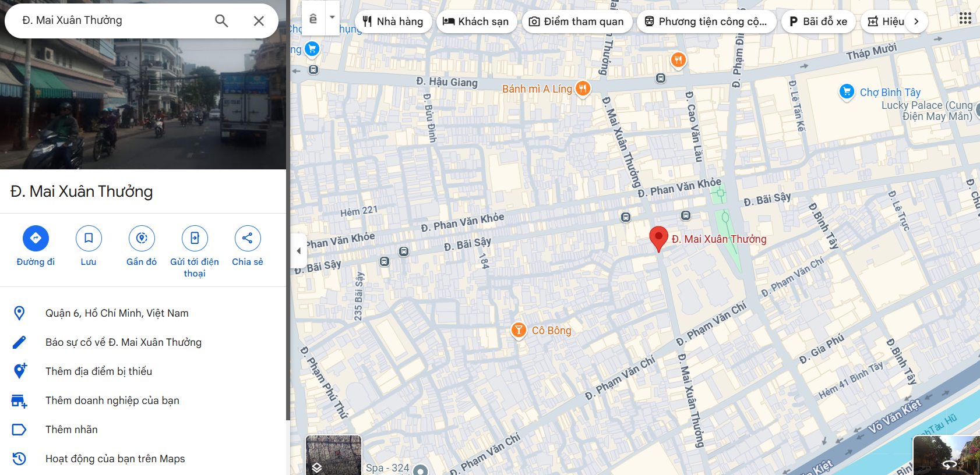Send to phone with Gửi tới điện thoại
This screenshot has height=475, width=980.
(x=195, y=238)
